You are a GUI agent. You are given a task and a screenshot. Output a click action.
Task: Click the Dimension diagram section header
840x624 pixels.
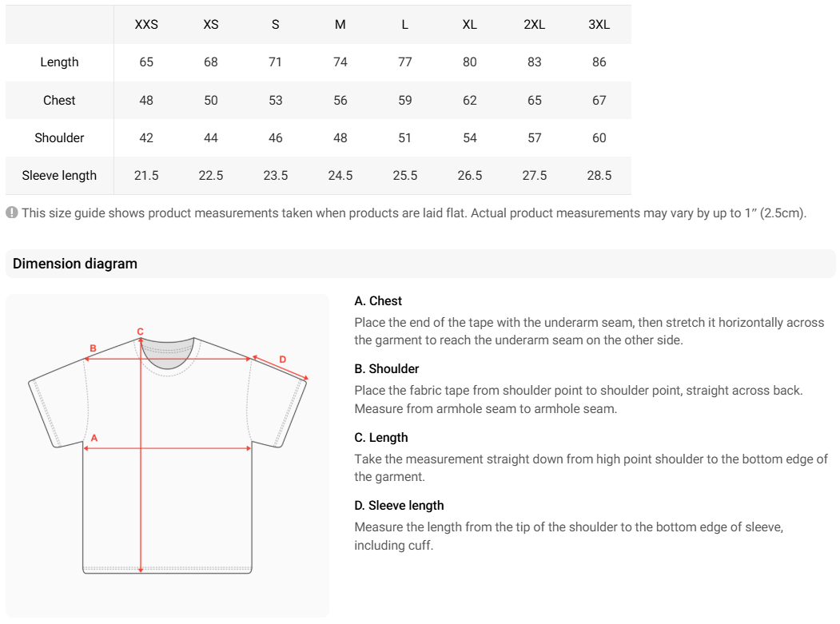coord(75,264)
